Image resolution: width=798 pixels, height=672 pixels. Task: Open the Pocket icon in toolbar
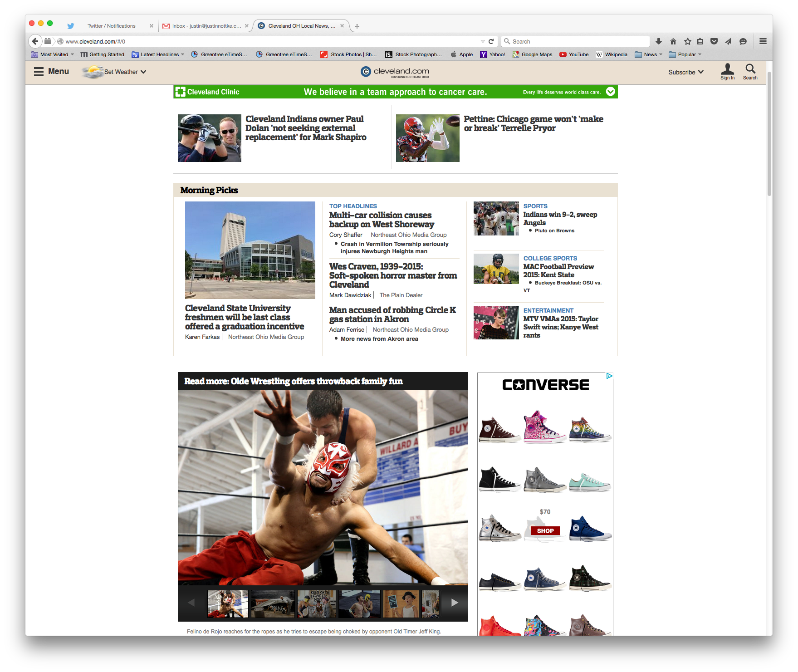click(x=714, y=41)
